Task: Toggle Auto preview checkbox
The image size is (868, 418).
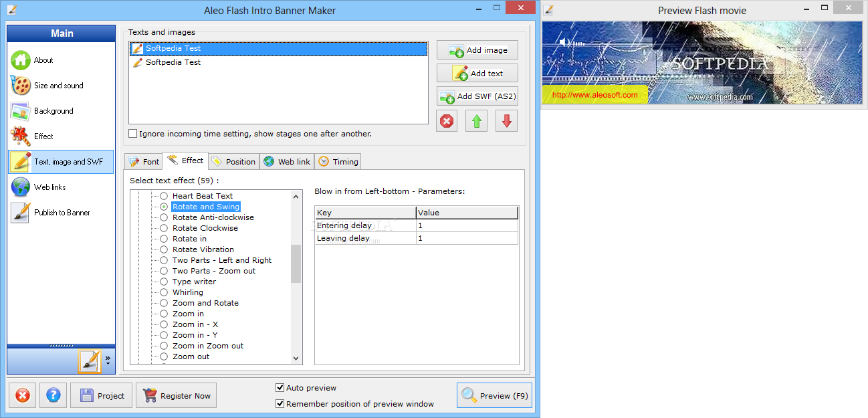Action: coord(280,388)
